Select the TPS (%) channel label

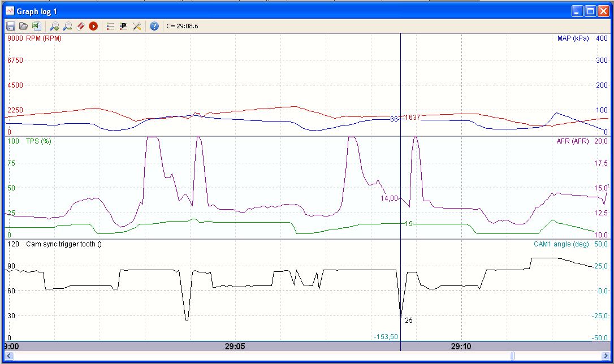[38, 141]
